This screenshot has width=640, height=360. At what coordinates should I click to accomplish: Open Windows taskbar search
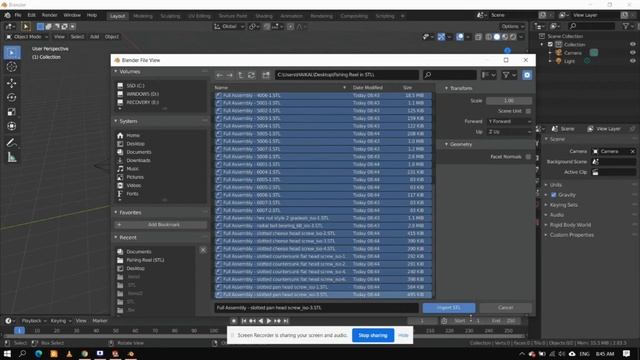pyautogui.click(x=22, y=354)
